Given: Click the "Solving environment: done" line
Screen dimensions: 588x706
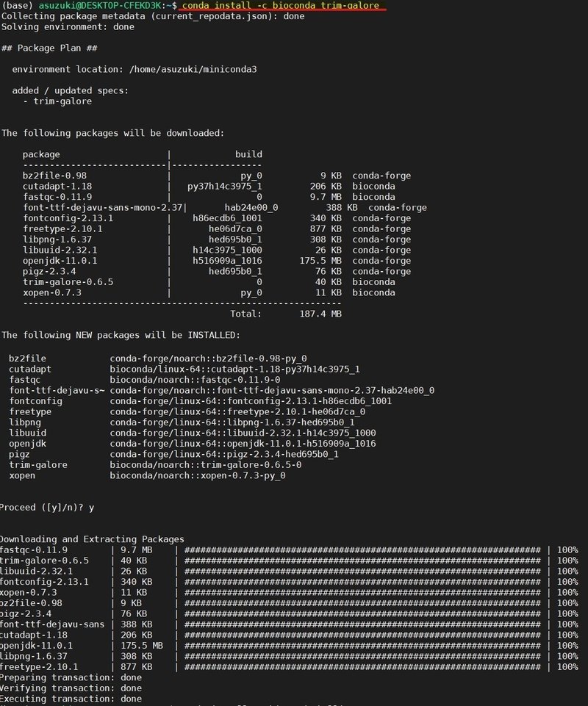Looking at the screenshot, I should [68, 26].
